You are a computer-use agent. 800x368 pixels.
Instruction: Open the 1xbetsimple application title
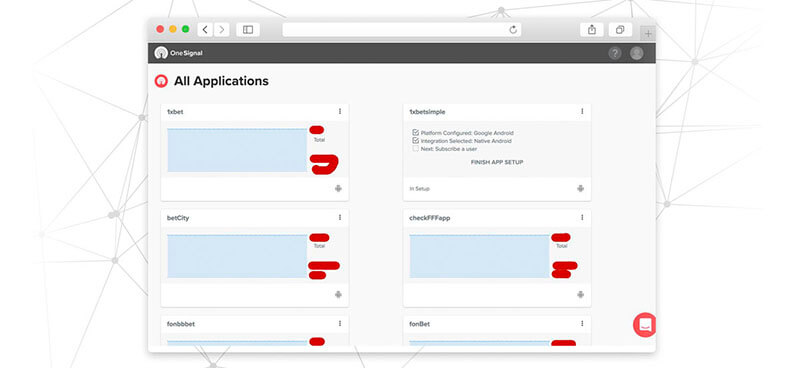tap(427, 112)
